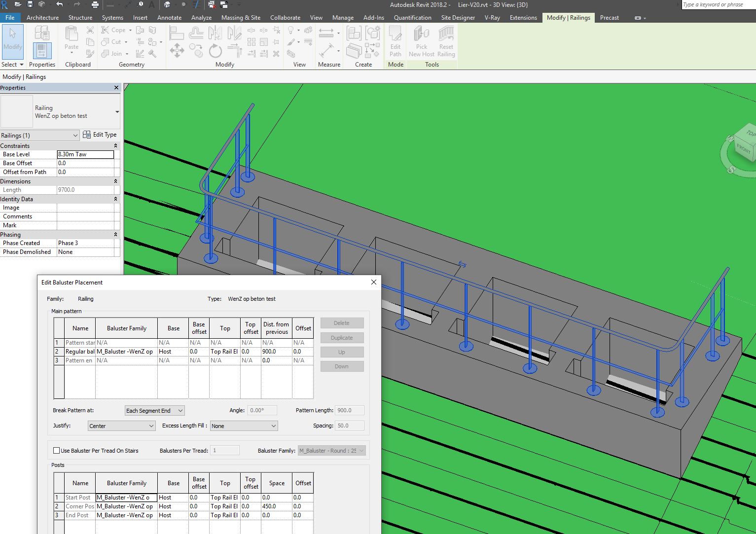Enable Use Baluster Per Tread On Stairs
The height and width of the screenshot is (534, 756).
point(57,450)
